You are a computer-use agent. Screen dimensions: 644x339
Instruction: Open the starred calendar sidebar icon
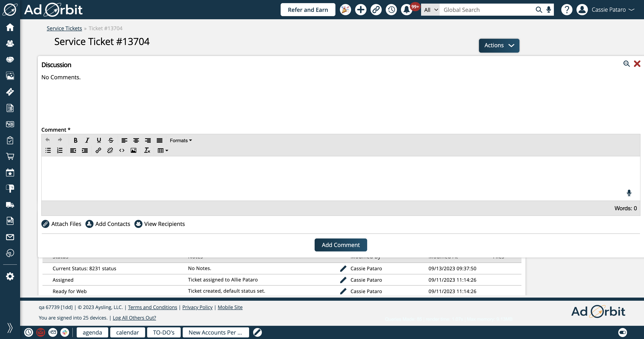pos(10,172)
